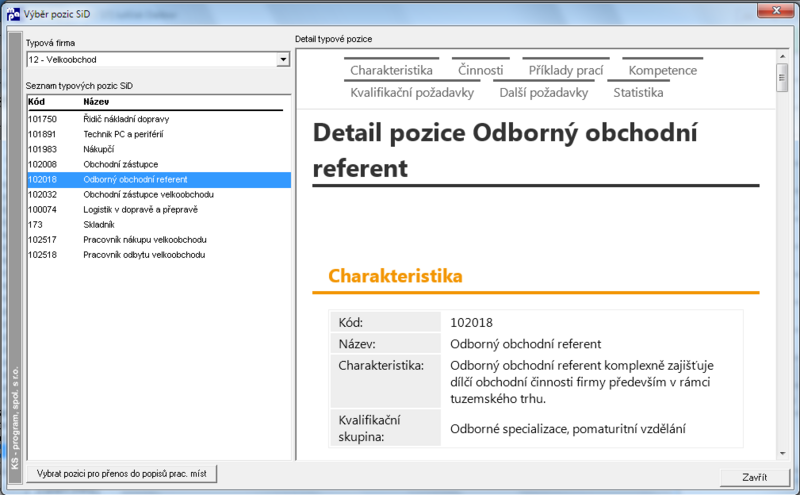800x495 pixels.
Task: Click the Zavřít button
Action: (x=755, y=477)
